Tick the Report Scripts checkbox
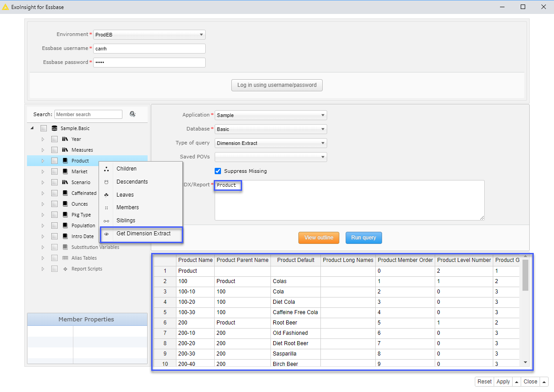The height and width of the screenshot is (392, 554). point(54,269)
